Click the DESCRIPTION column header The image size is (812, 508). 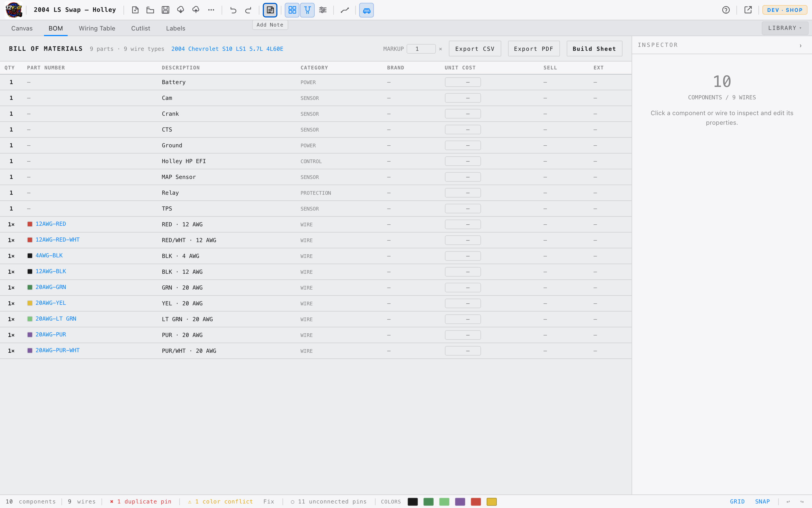(180, 68)
